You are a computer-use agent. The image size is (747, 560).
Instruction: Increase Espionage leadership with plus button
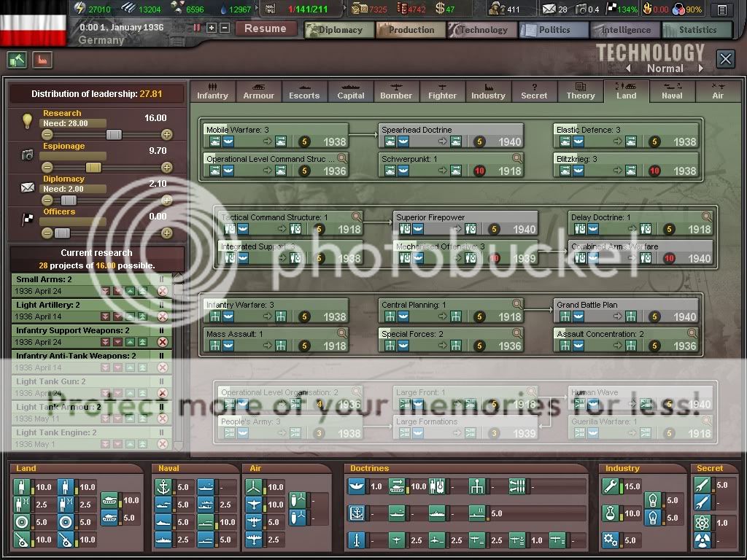(167, 168)
